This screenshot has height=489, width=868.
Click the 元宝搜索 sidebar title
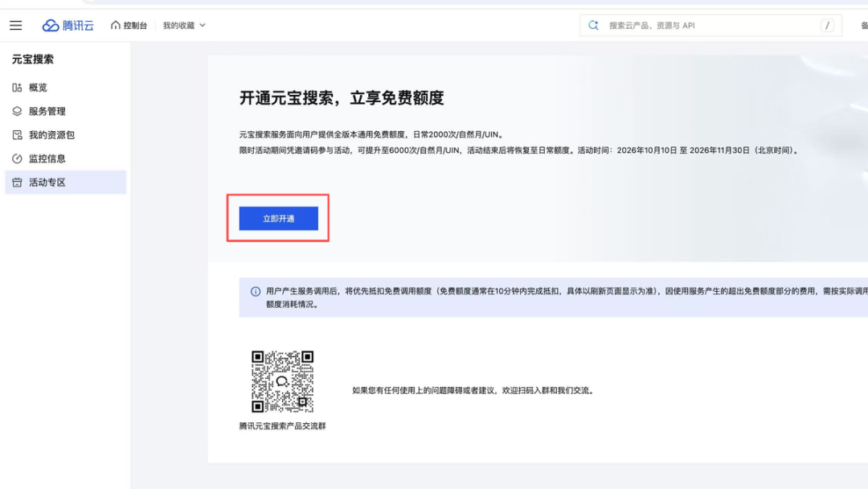tap(33, 60)
